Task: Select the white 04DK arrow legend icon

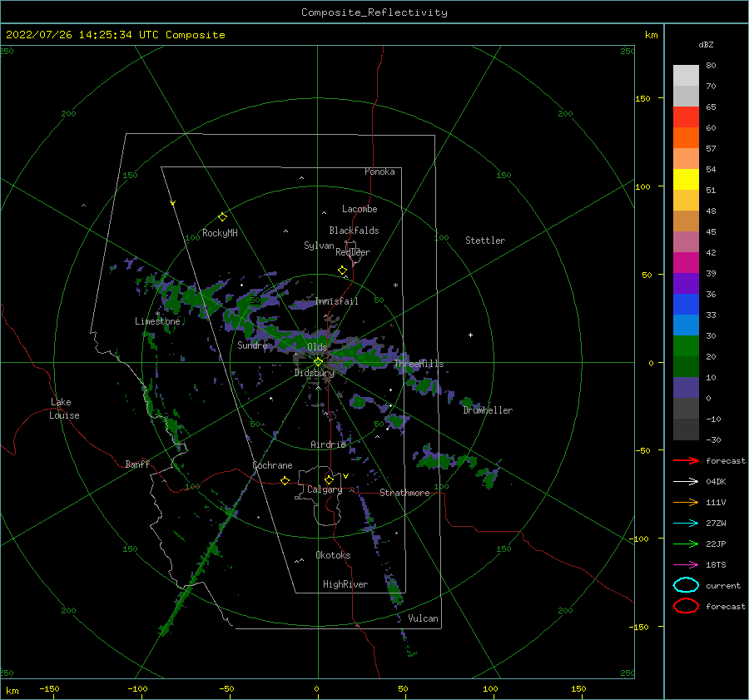Action: [x=686, y=481]
